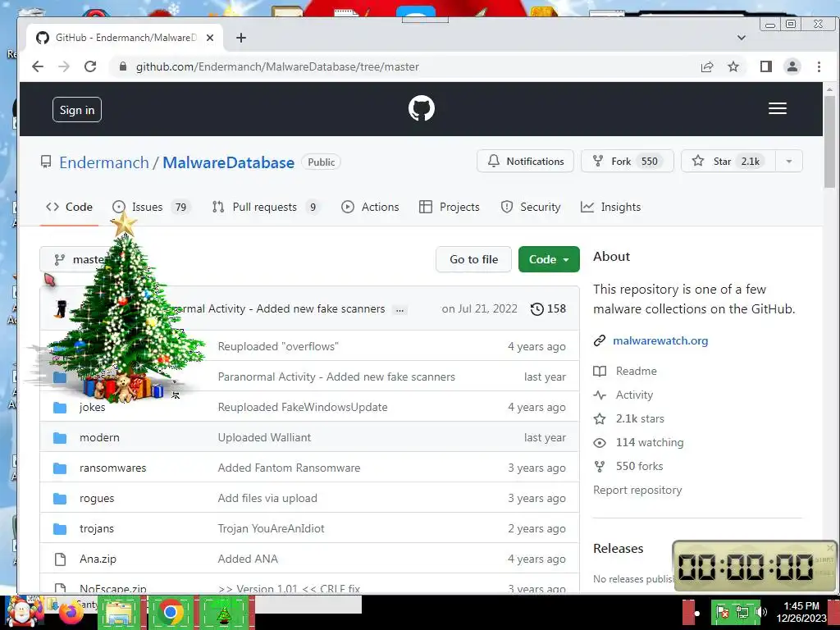Click the share page icon in address bar
840x630 pixels.
[707, 66]
